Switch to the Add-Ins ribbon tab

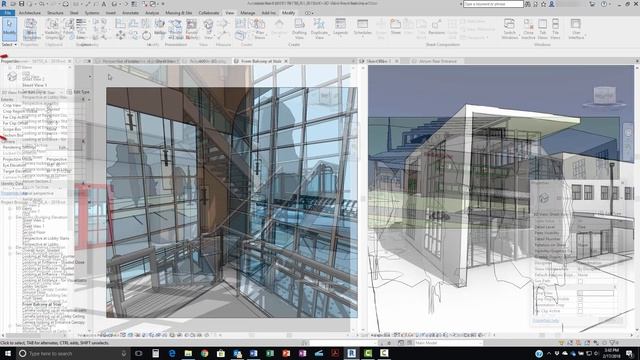(x=268, y=13)
